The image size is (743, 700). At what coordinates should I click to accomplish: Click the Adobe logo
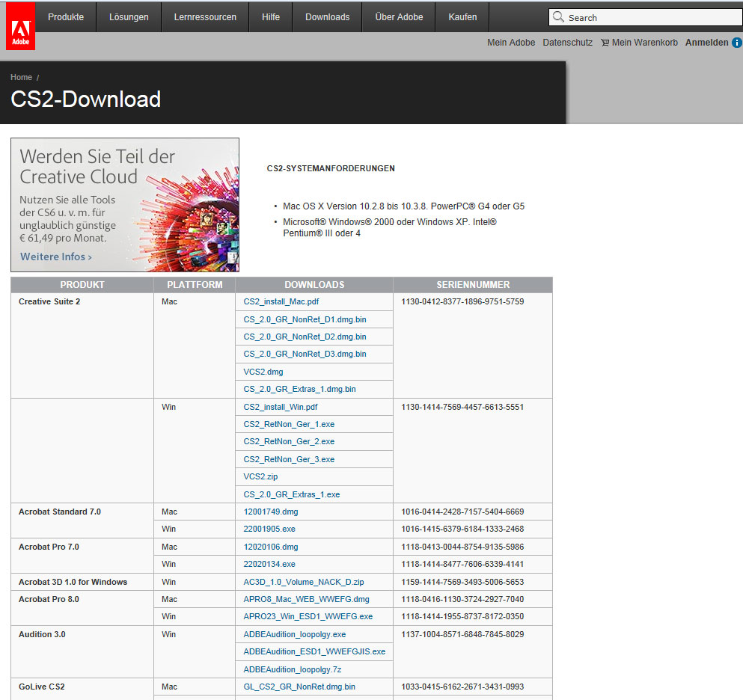(20, 26)
